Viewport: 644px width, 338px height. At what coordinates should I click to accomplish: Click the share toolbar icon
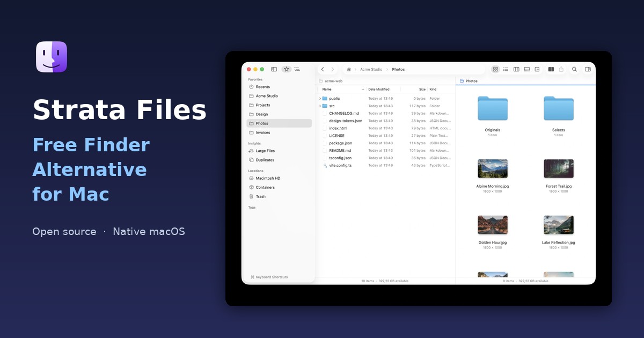tap(561, 69)
